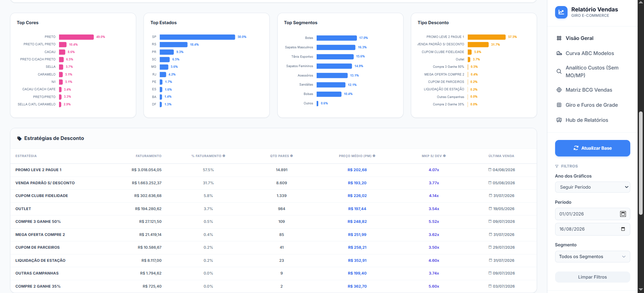This screenshot has height=293, width=644.
Task: Click the Visão Geral grid icon
Action: pos(559,38)
